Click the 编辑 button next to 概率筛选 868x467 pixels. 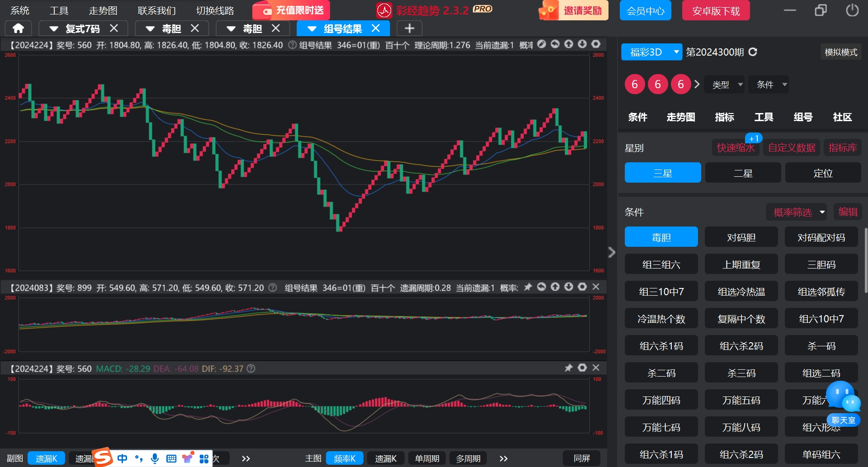pyautogui.click(x=848, y=212)
